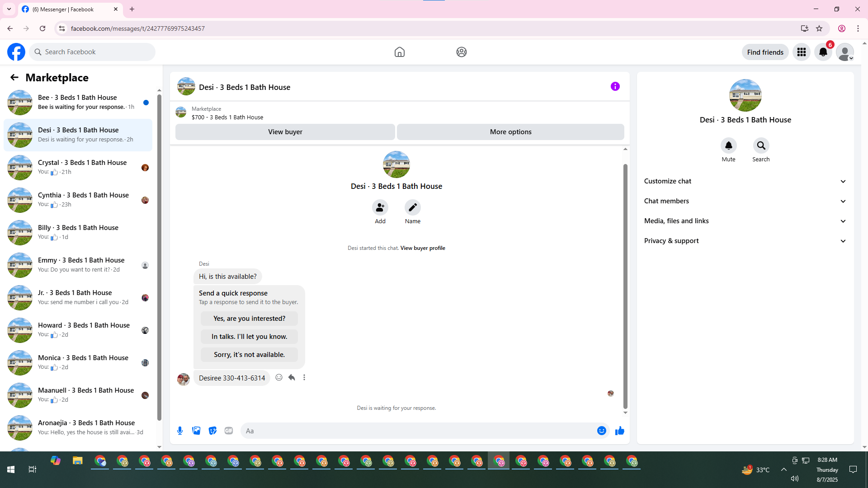Choose a GIF icon

(x=229, y=431)
